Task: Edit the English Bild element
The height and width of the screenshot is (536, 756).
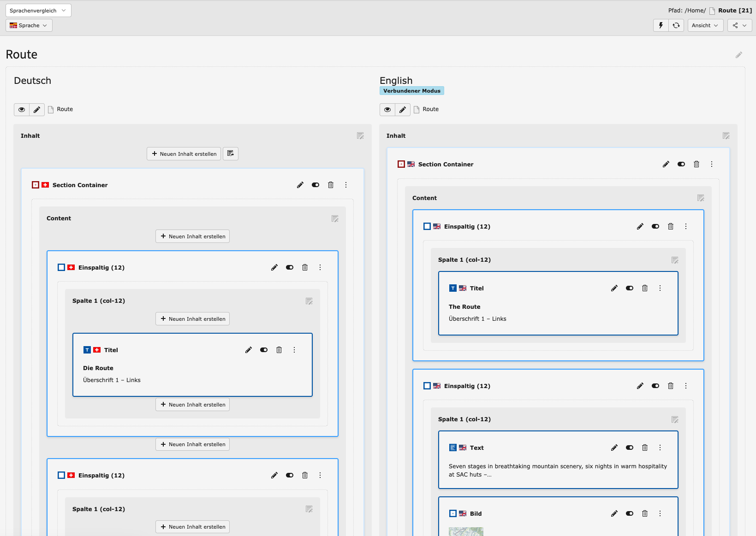Action: 614,513
